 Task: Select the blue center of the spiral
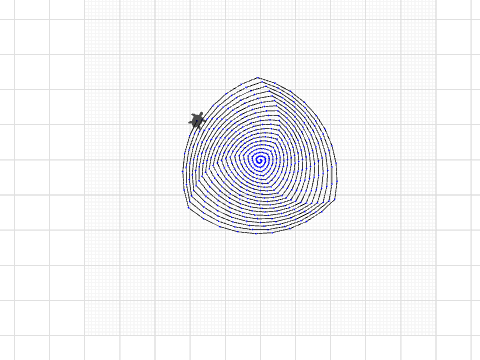(x=259, y=160)
